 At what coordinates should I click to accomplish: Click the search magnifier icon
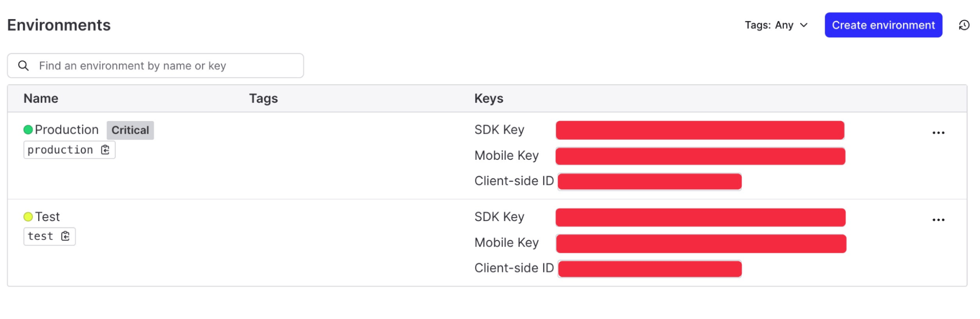[x=24, y=66]
